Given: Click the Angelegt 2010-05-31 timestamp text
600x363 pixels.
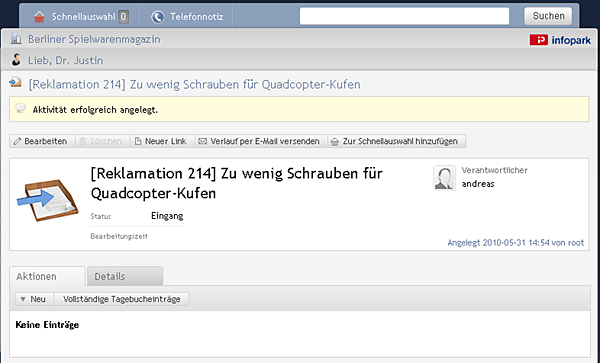Looking at the screenshot, I should pyautogui.click(x=516, y=243).
